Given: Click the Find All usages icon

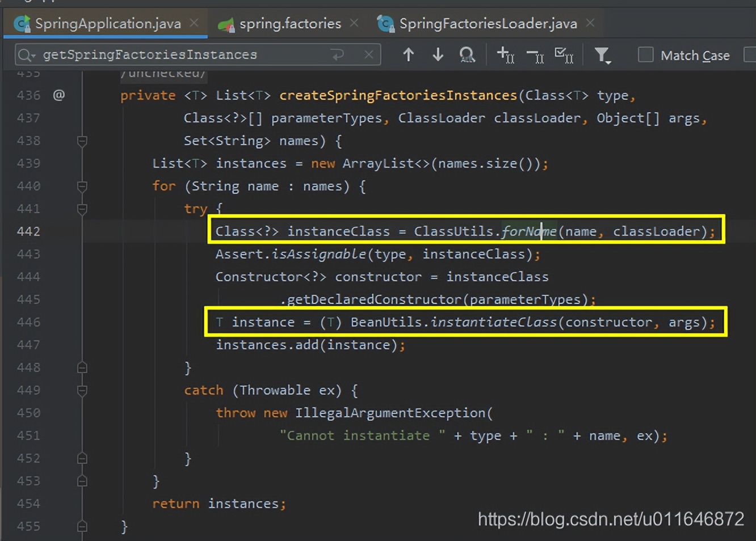Looking at the screenshot, I should click(x=467, y=55).
